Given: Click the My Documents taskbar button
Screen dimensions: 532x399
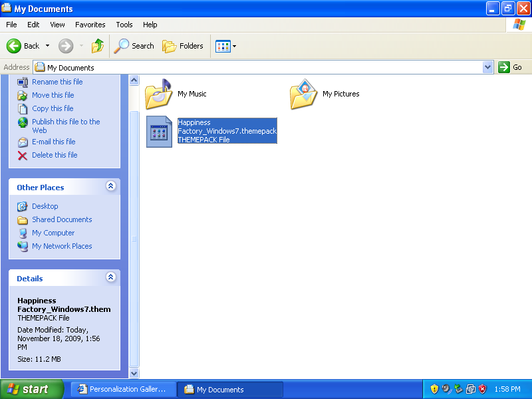Looking at the screenshot, I should pos(230,389).
